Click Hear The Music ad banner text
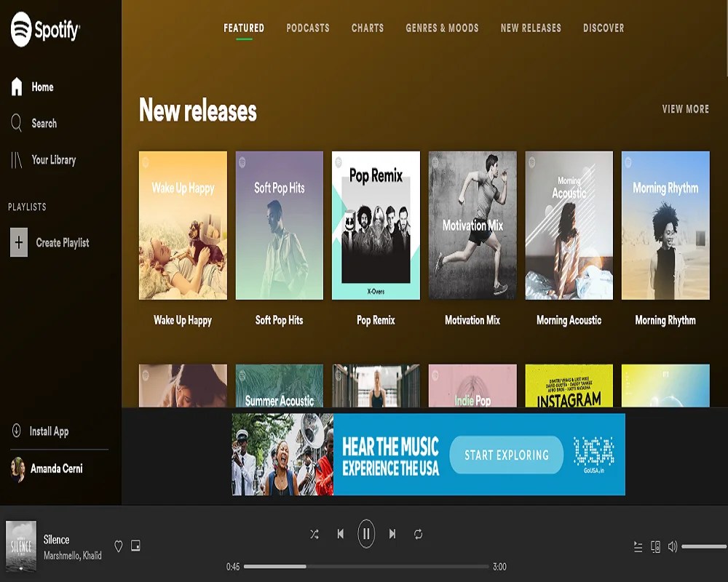This screenshot has height=582, width=728. tap(390, 456)
